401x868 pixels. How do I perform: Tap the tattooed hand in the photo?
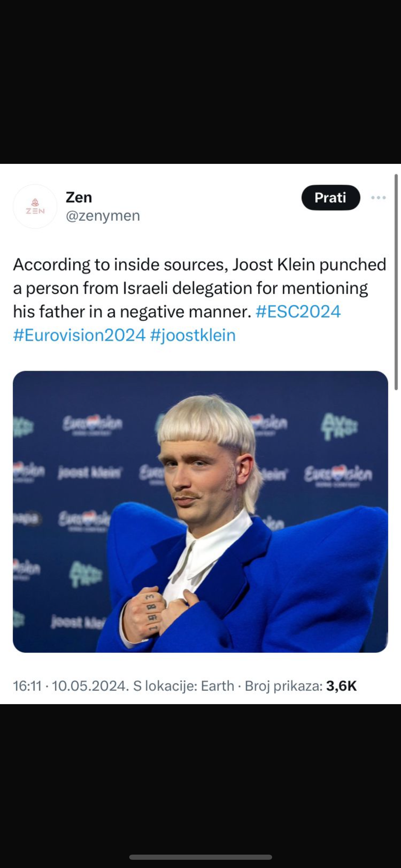point(143,615)
